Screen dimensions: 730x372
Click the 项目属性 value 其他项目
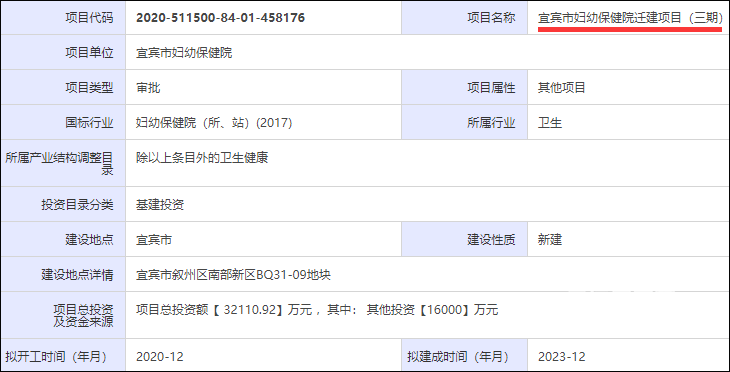[x=561, y=88]
